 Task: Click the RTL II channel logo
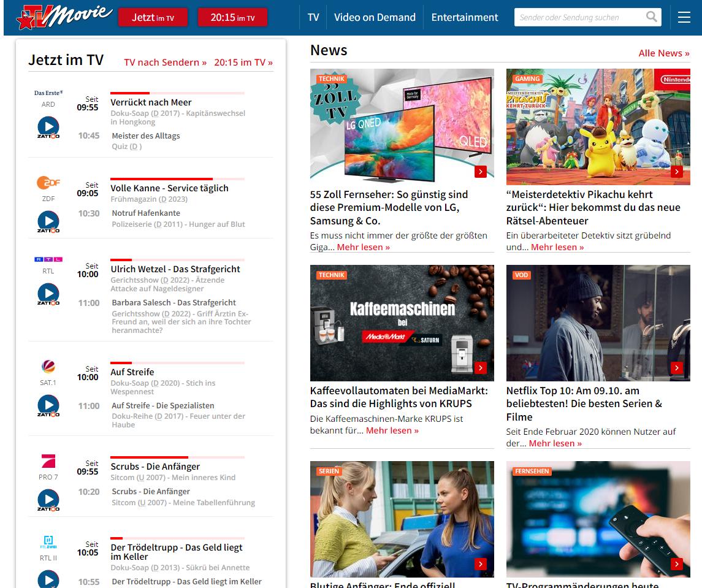coord(48,542)
